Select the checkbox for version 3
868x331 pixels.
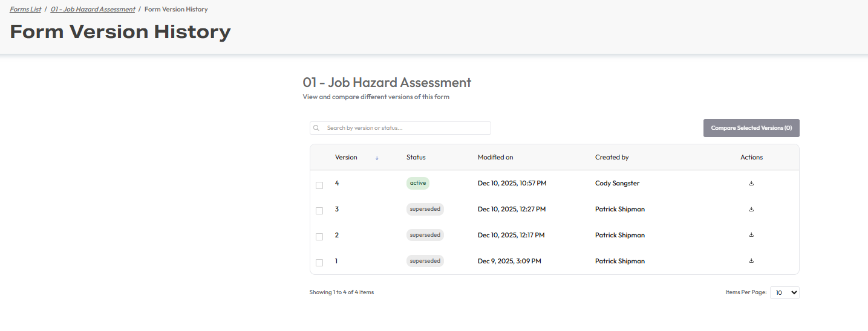pos(319,211)
